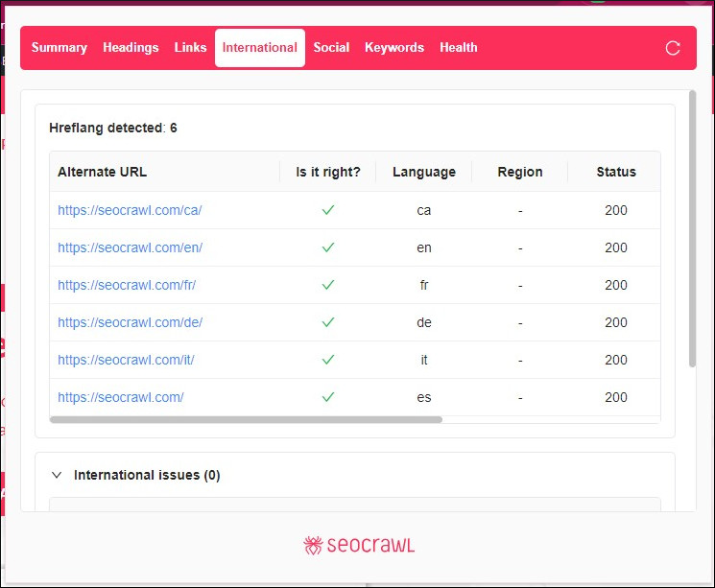Click the 'fr' language cell

pos(424,285)
